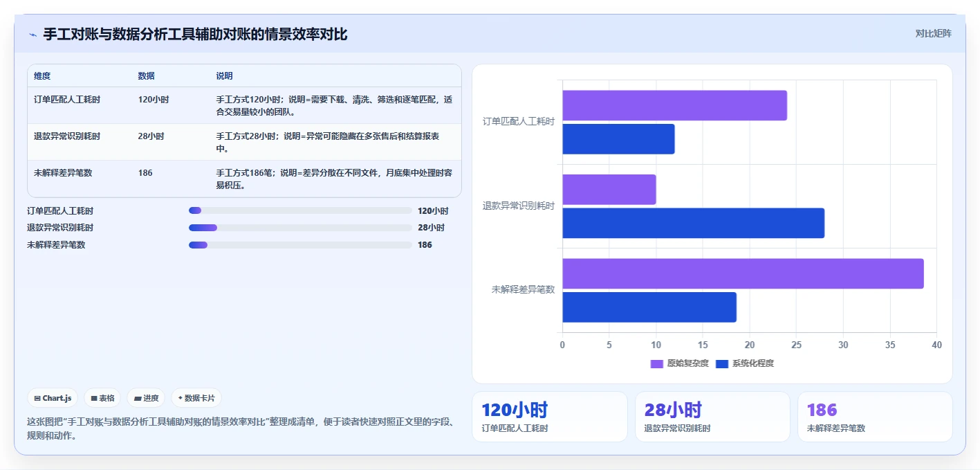
Task: Select the 表格 tag chip
Action: click(102, 398)
